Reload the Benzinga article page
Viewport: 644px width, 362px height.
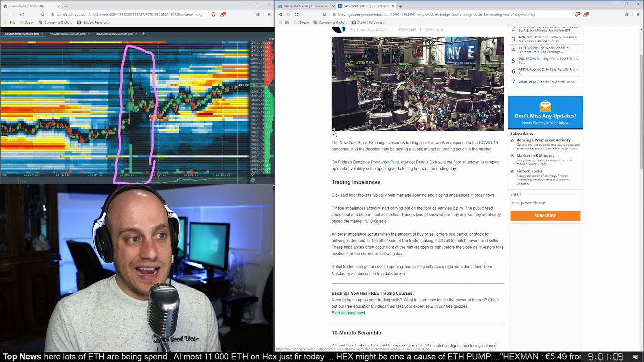coord(296,14)
